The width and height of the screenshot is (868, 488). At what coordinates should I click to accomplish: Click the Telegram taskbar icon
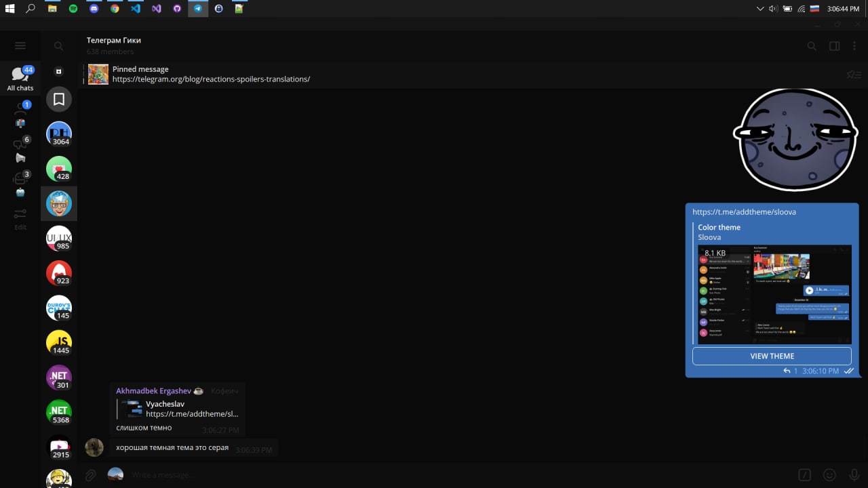click(x=198, y=9)
